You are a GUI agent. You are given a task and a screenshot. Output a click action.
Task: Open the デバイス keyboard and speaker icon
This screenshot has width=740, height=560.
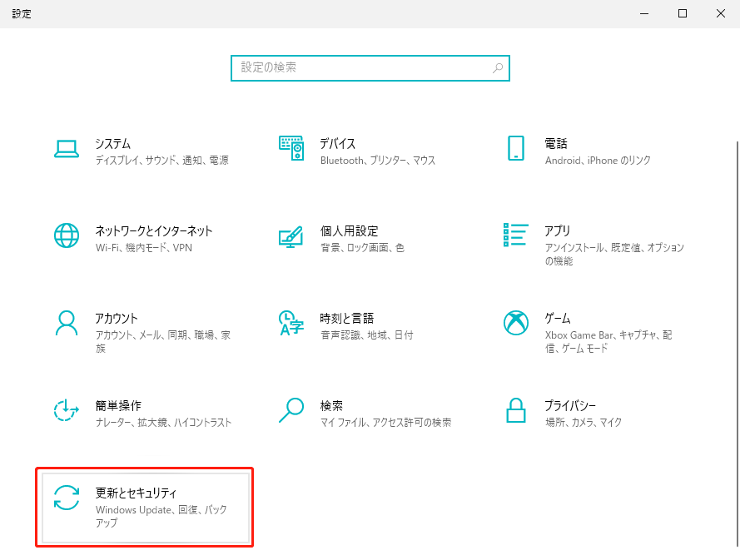click(x=291, y=148)
